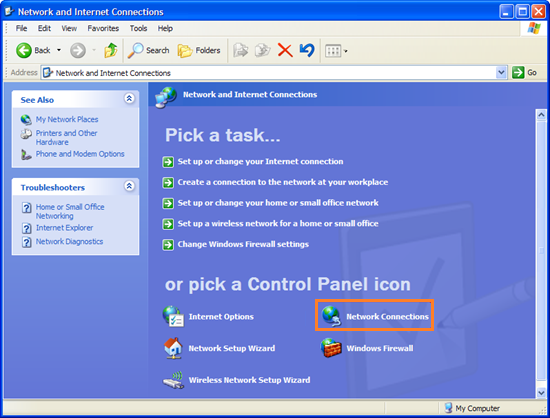Open the View menu
The width and height of the screenshot is (550, 418).
pyautogui.click(x=69, y=28)
